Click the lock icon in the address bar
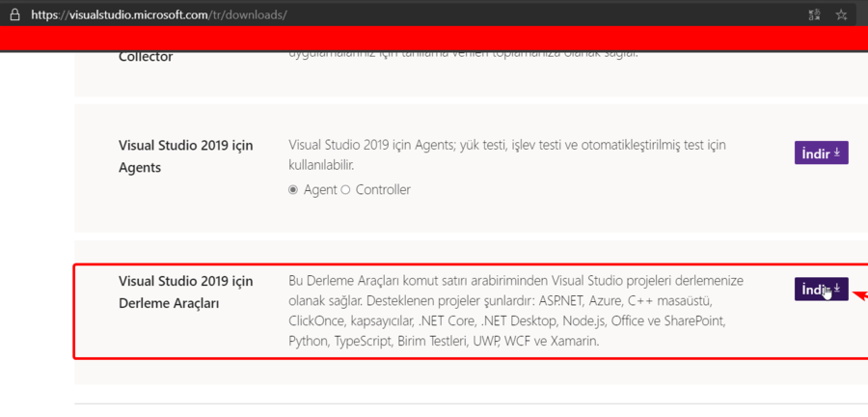The height and width of the screenshot is (417, 868). (14, 14)
